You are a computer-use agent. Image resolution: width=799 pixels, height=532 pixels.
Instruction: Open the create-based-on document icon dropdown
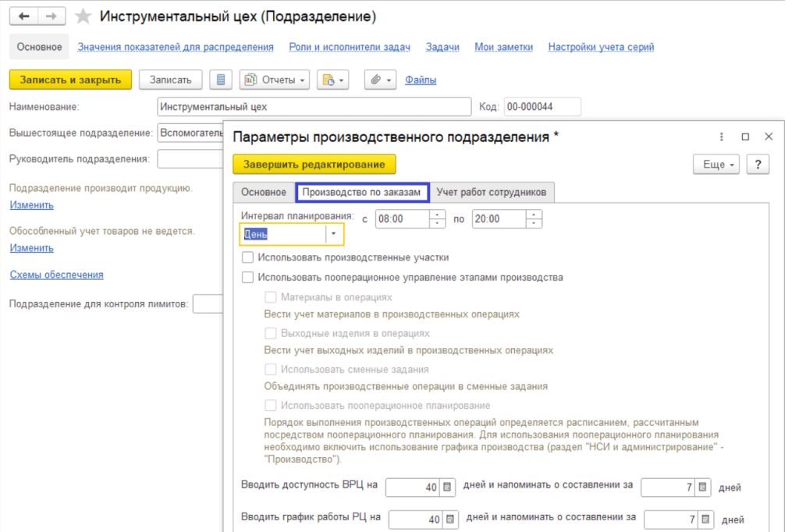[x=332, y=80]
